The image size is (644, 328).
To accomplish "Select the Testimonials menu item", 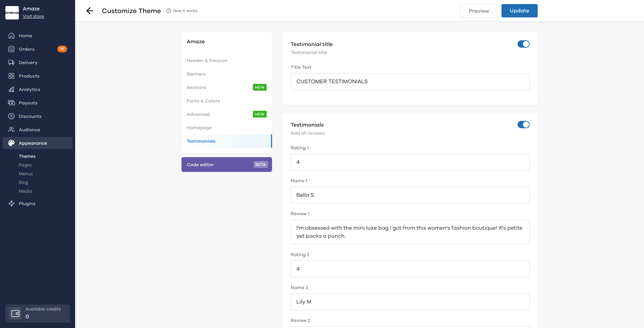I will click(226, 141).
